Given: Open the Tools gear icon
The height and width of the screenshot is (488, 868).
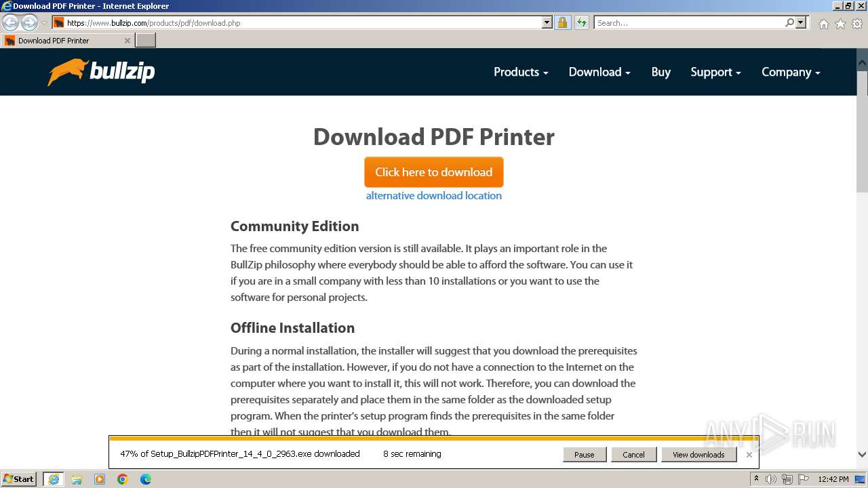Looking at the screenshot, I should click(857, 24).
